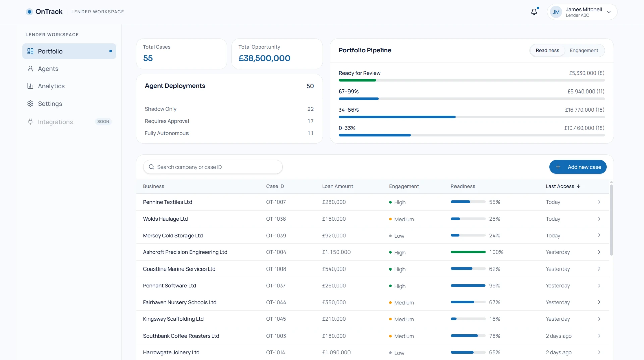Viewport: 644px width, 360px height.
Task: Click the plus icon on Add new case
Action: (x=558, y=167)
